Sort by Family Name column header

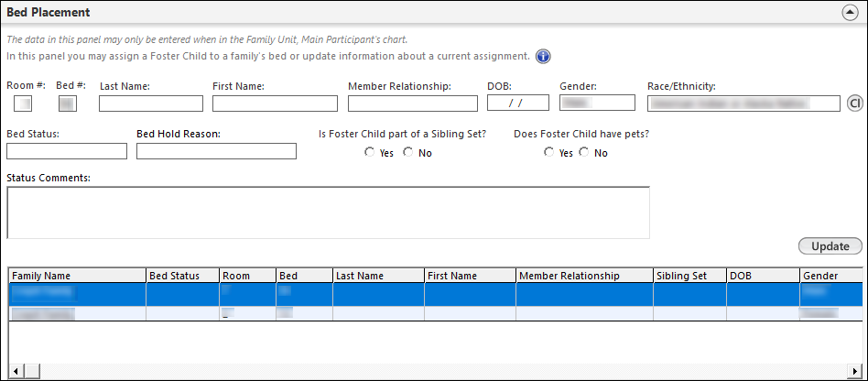(77, 276)
